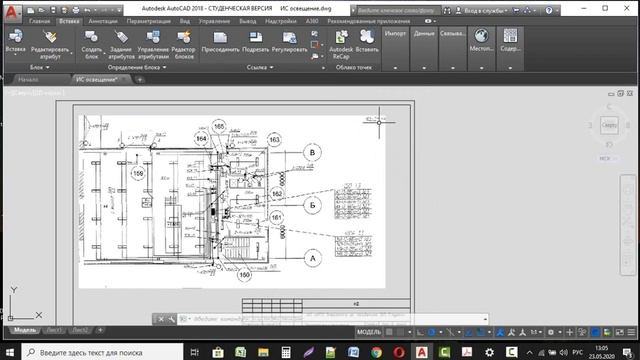Viewport: 640px width, 360px height.
Task: Click Присоединить attach reference icon
Action: 220,38
